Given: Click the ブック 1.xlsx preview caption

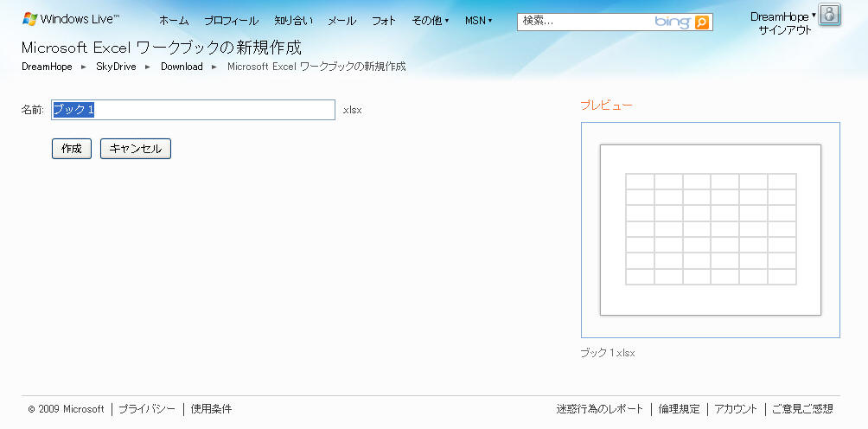Looking at the screenshot, I should click(x=607, y=353).
